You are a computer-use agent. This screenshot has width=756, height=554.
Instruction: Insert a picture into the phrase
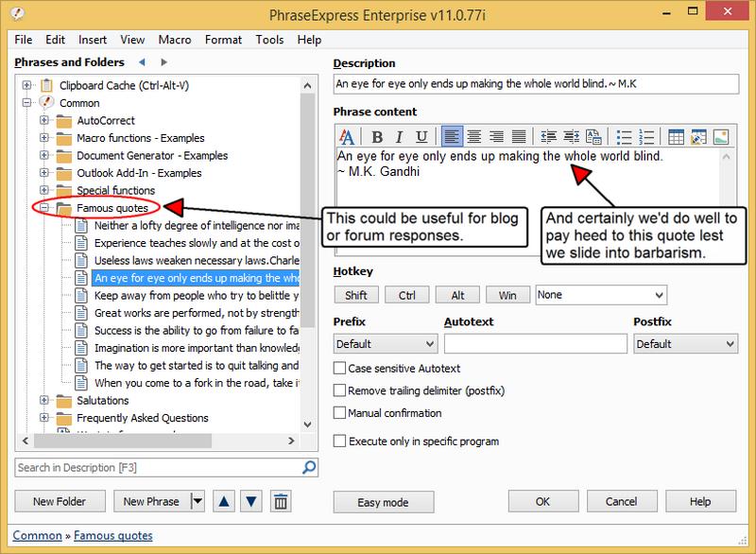(x=721, y=137)
